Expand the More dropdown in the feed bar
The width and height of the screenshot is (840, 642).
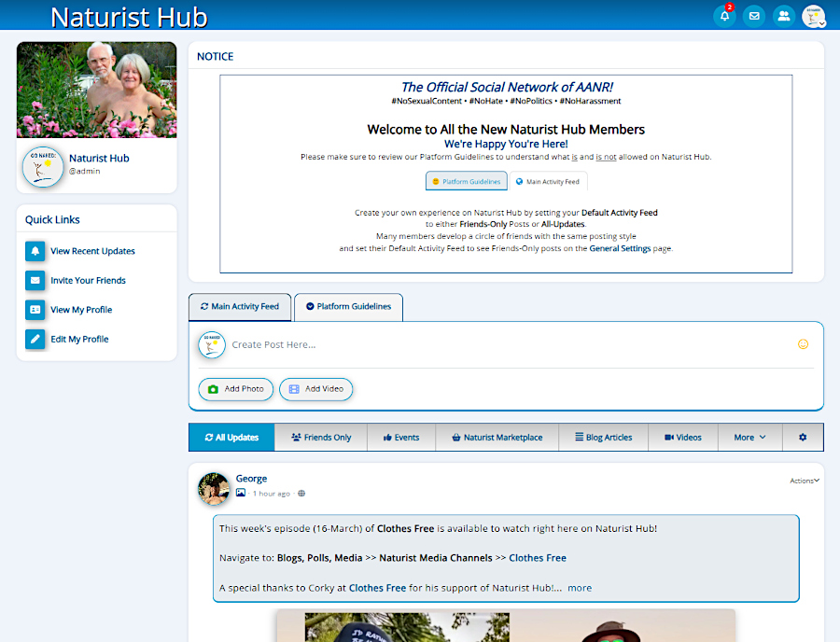point(749,437)
